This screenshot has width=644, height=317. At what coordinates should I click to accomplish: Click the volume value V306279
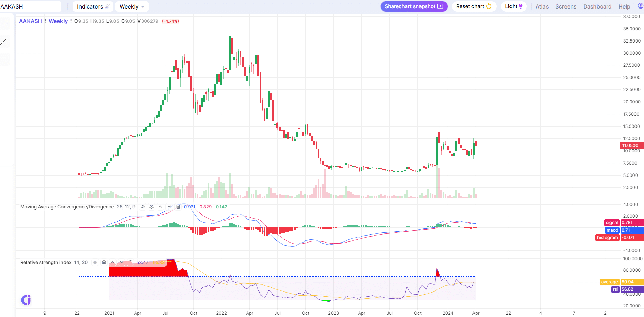[148, 21]
